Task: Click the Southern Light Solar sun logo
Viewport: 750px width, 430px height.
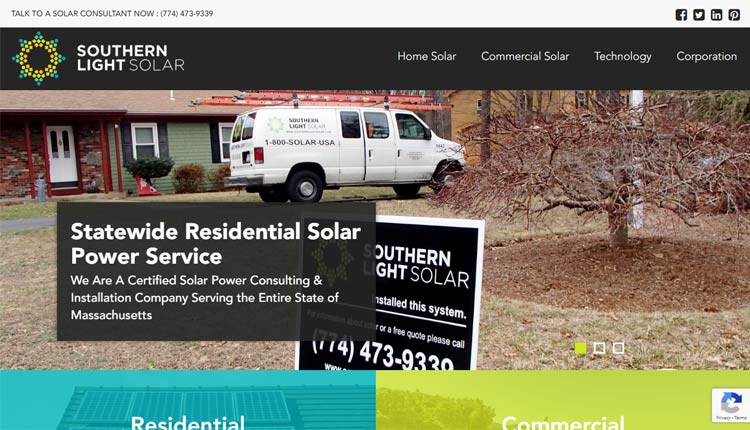Action: (x=38, y=58)
